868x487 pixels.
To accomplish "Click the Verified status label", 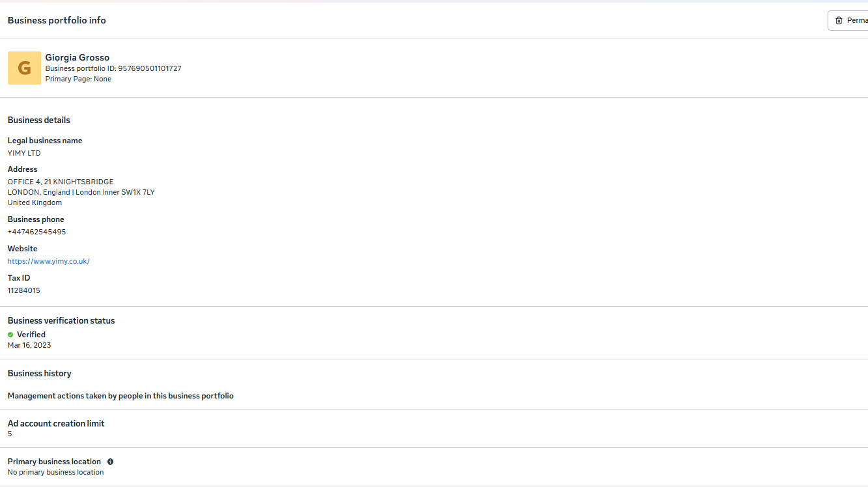I will pos(31,335).
